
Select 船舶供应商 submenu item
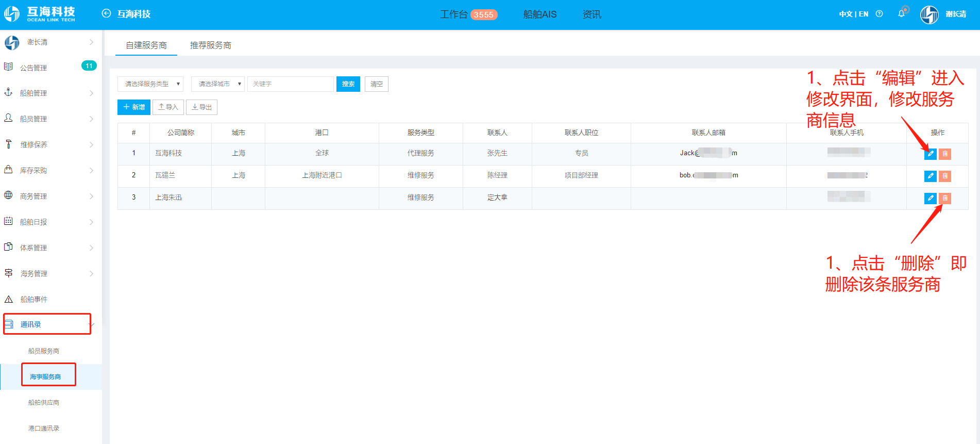click(x=44, y=403)
